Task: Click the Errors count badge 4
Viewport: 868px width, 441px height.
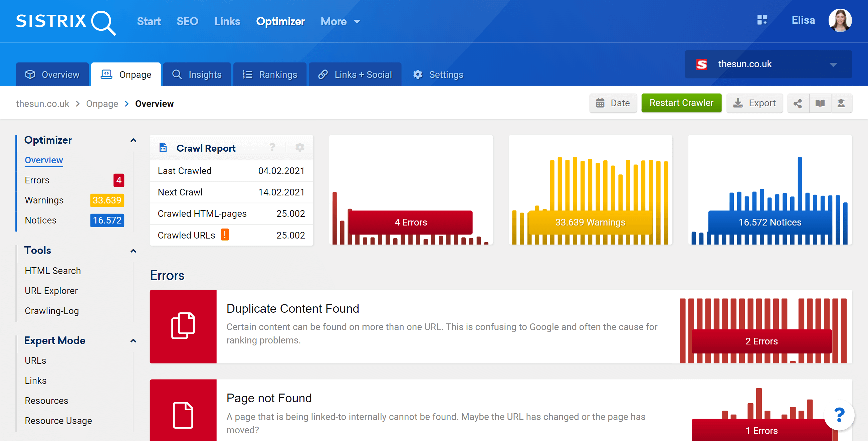Action: click(119, 180)
